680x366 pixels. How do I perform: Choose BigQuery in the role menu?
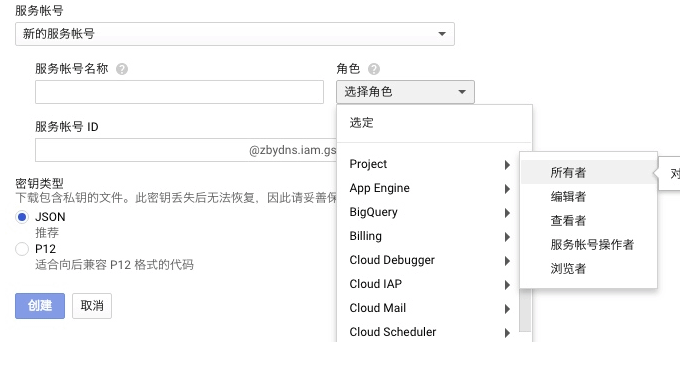click(428, 212)
